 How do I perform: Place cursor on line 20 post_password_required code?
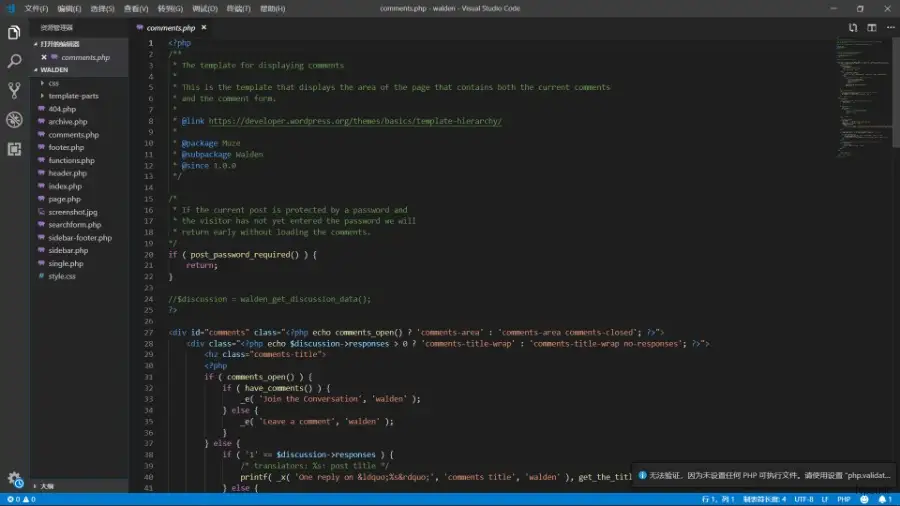click(x=244, y=255)
